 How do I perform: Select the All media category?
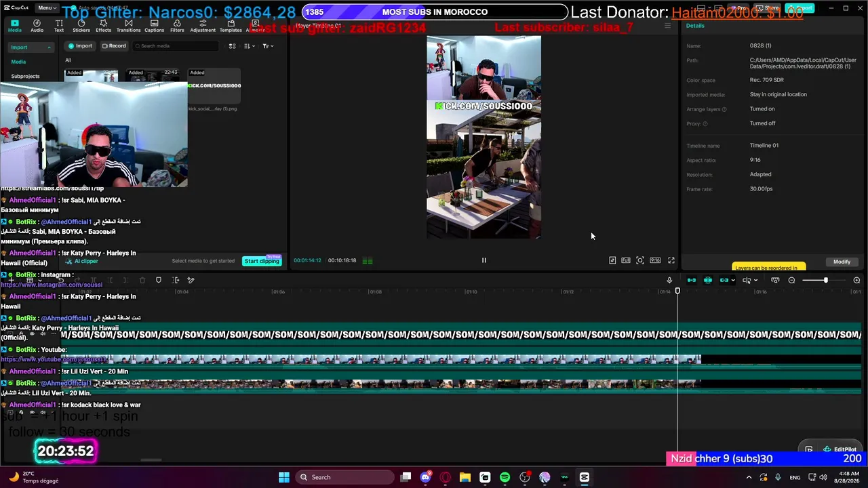68,60
